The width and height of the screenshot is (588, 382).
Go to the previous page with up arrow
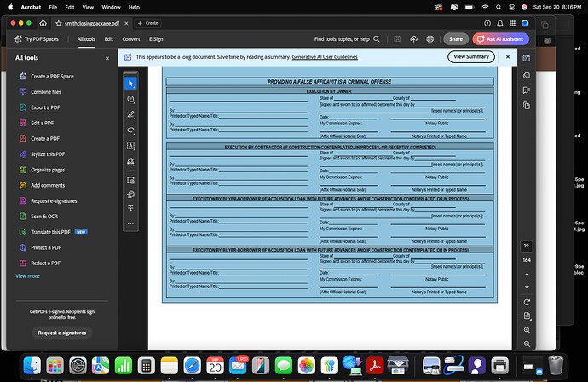pyautogui.click(x=527, y=275)
